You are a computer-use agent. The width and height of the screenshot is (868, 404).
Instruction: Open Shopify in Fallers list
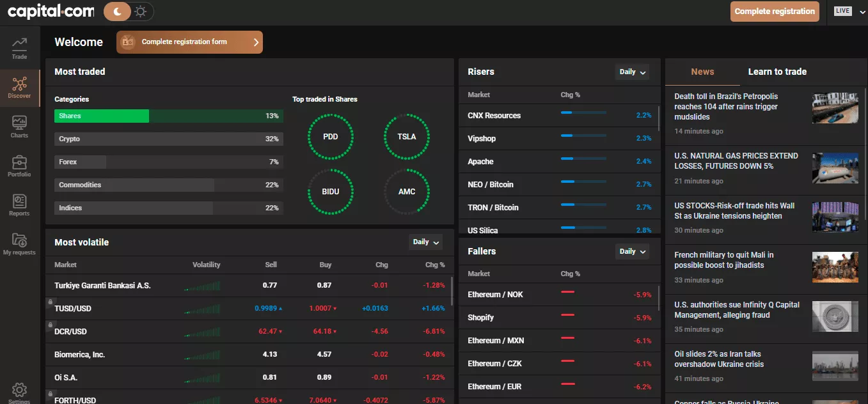(x=560, y=318)
